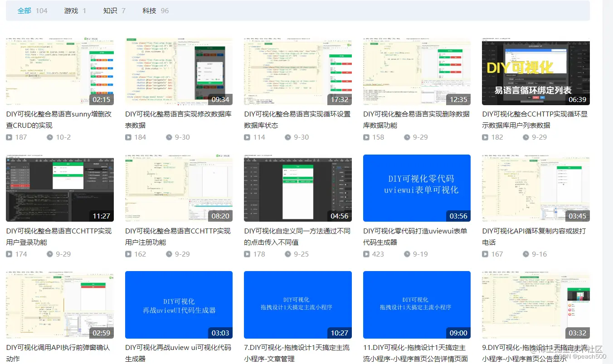Select the 全部 tab showing 104 videos
The width and height of the screenshot is (613, 364).
(24, 10)
